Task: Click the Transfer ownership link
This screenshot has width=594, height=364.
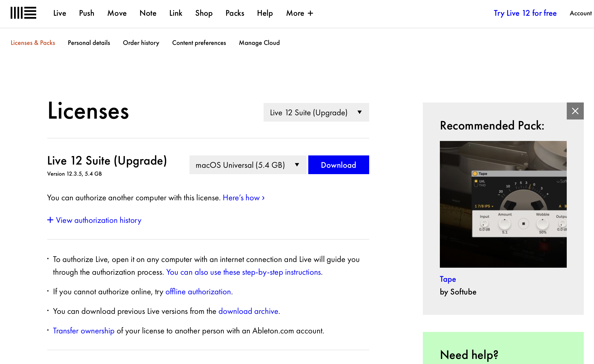Action: tap(84, 331)
